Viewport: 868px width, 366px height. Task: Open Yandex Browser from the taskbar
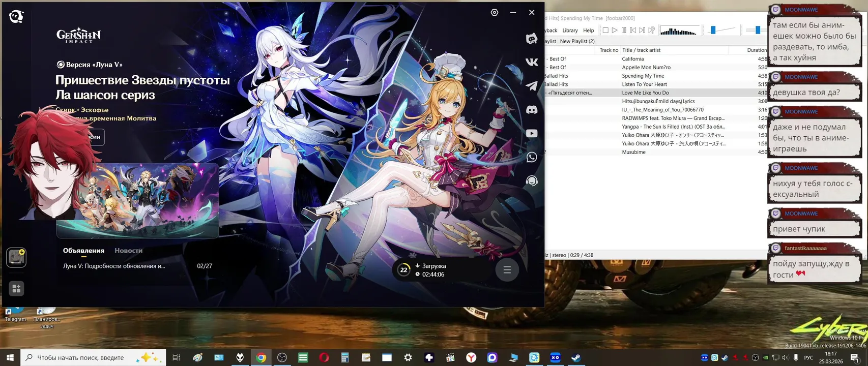(471, 358)
